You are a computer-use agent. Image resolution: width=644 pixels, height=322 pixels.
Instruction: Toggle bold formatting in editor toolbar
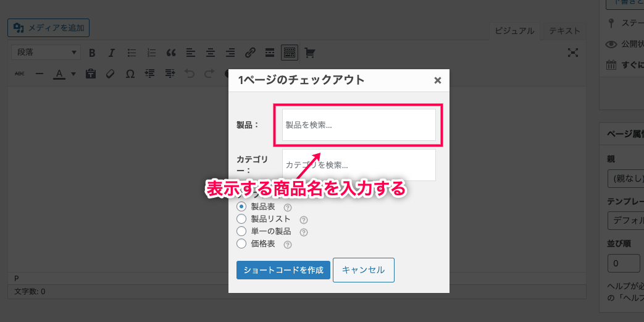(x=92, y=53)
